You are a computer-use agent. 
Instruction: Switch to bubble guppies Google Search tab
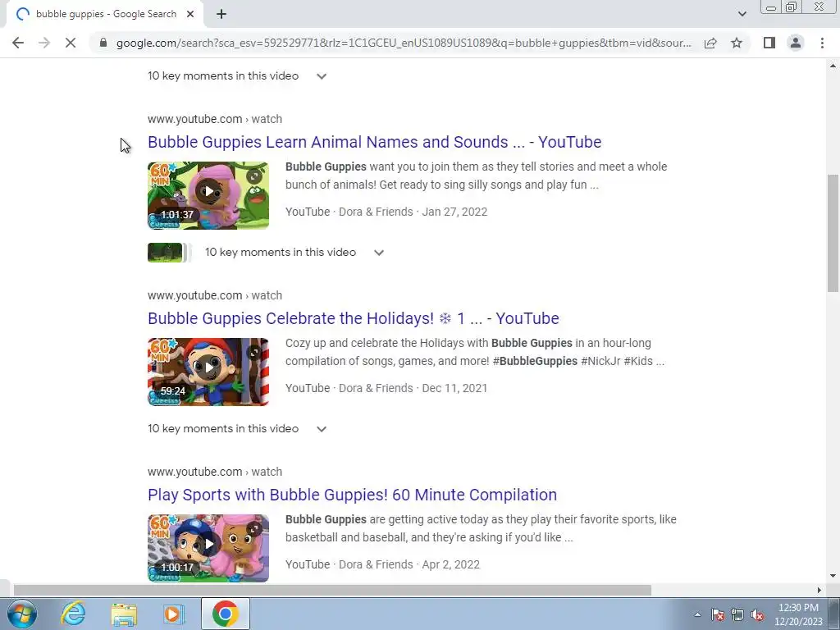coord(106,15)
